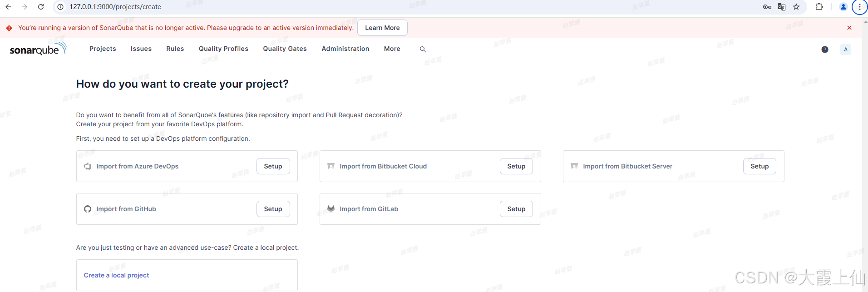
Task: Click the Bitbucket Cloud icon
Action: click(x=331, y=166)
